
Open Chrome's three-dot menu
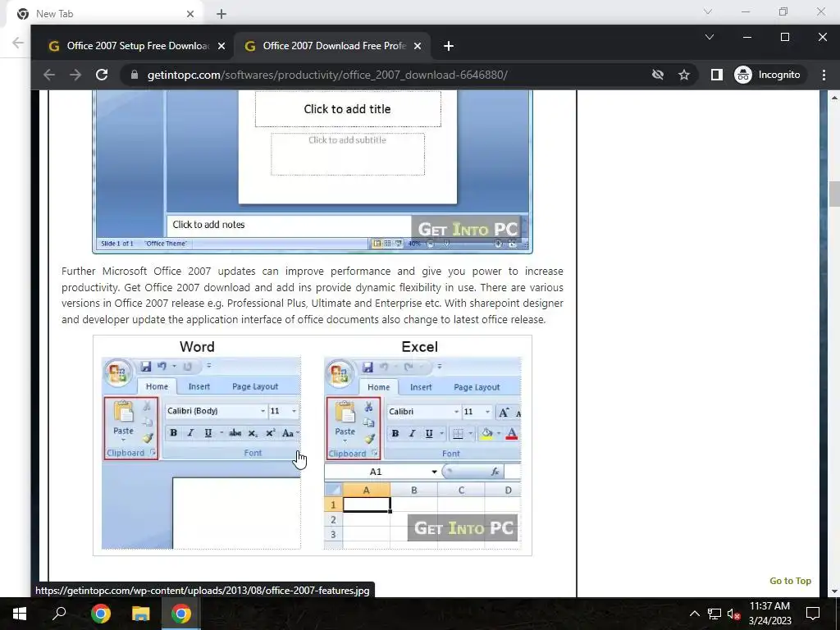tap(824, 75)
